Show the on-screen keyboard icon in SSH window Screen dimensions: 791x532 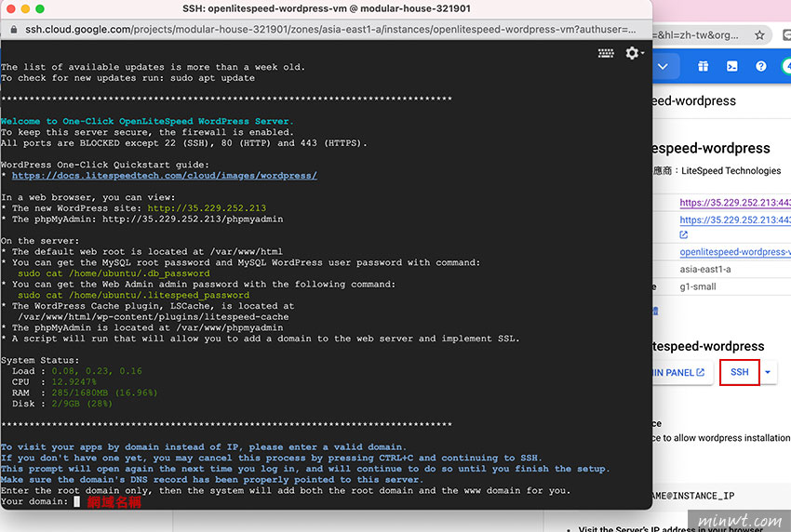click(606, 53)
